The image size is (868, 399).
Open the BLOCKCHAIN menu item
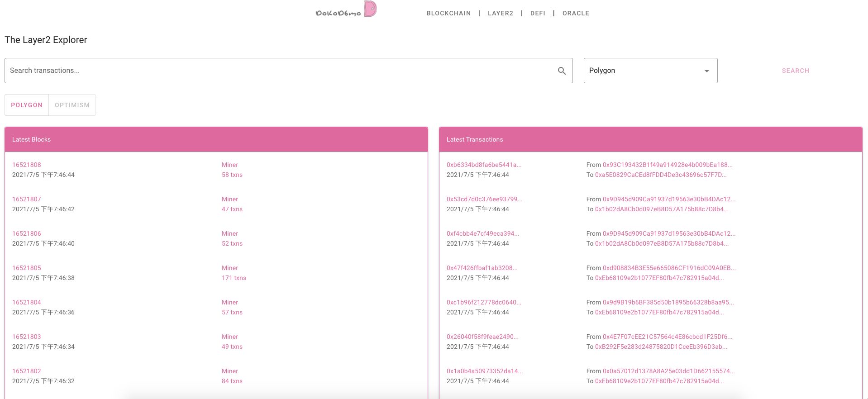pos(448,13)
